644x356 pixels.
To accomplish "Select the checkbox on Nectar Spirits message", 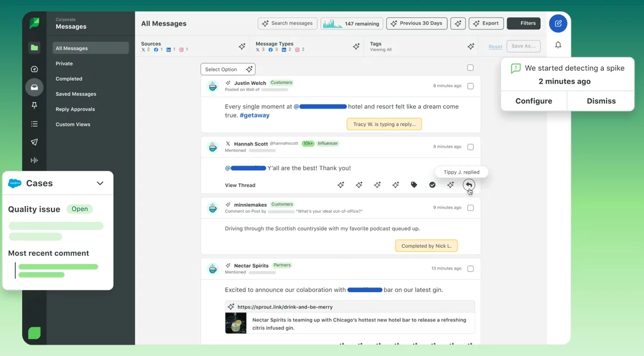I will tap(470, 268).
